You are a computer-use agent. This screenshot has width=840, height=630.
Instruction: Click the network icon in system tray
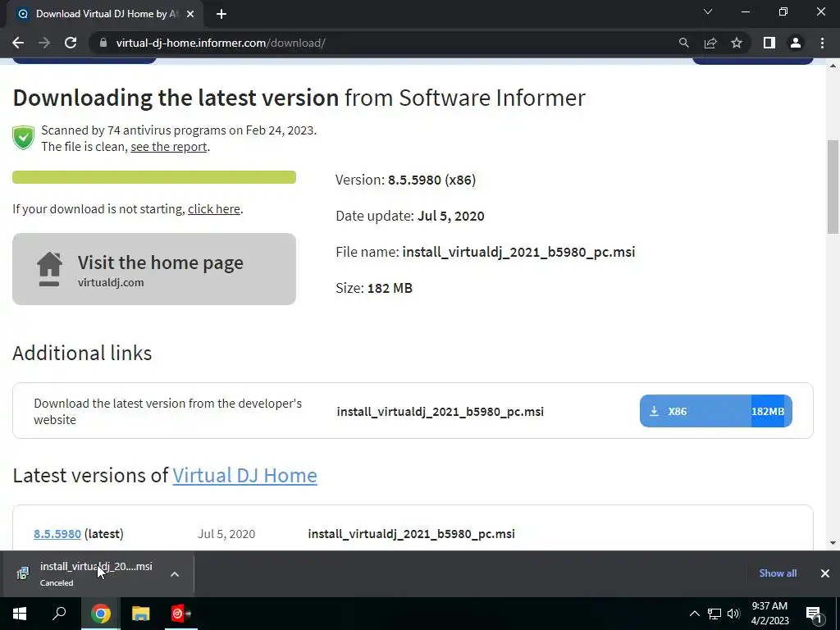click(x=714, y=614)
